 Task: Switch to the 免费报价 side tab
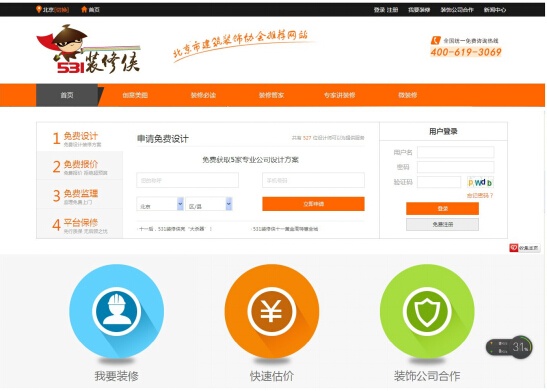pos(80,166)
